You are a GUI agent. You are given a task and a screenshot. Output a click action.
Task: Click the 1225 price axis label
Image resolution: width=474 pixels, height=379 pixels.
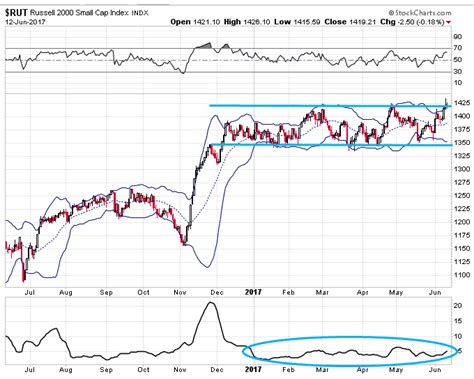[x=462, y=209]
